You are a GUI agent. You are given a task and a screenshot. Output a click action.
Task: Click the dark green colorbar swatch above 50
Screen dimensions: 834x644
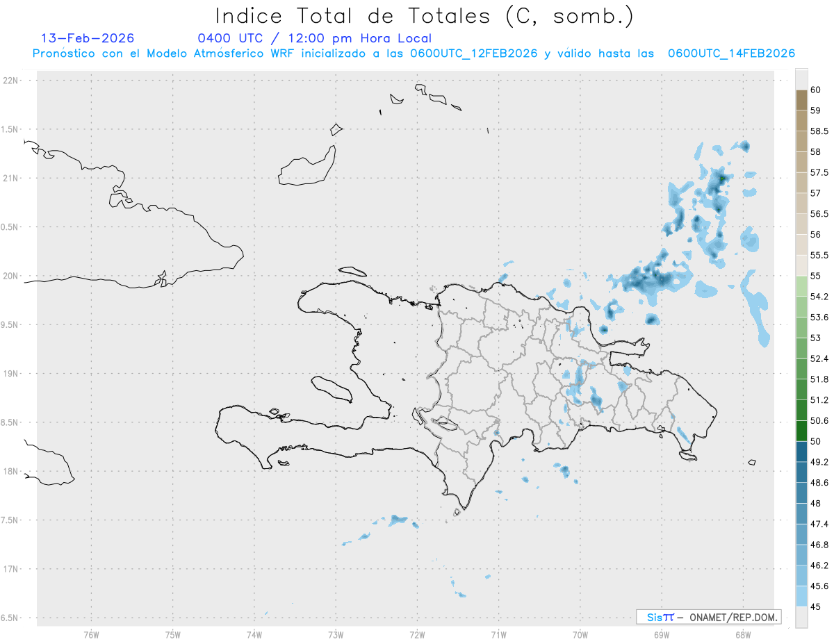[x=801, y=431]
